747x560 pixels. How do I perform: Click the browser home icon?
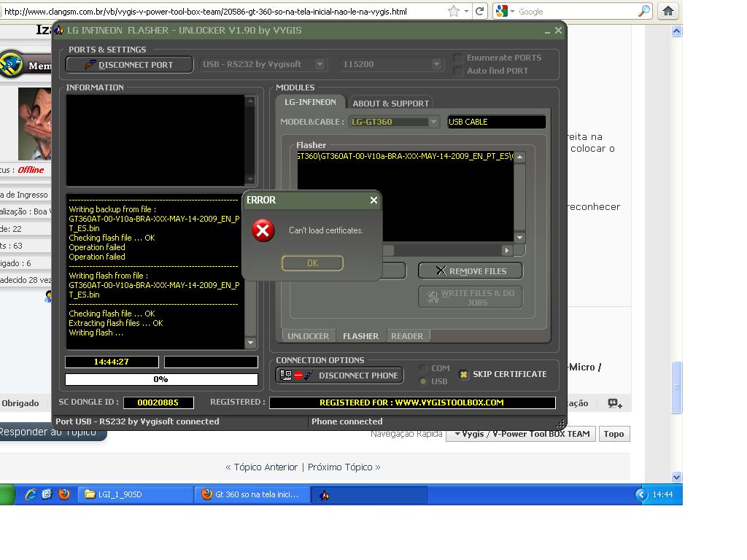click(667, 11)
